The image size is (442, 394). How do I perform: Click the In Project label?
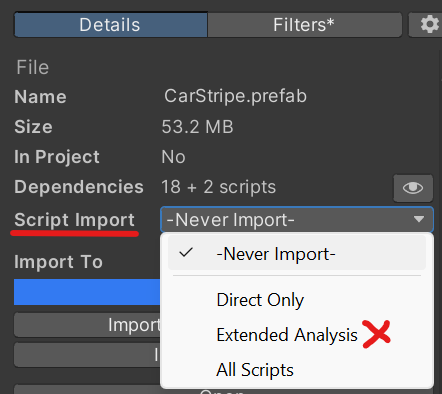pos(57,157)
